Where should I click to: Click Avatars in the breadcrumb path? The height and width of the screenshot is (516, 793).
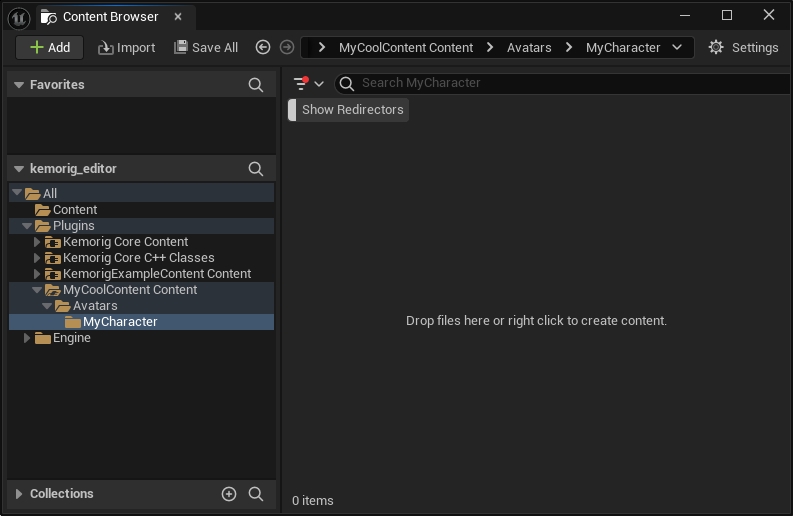(x=529, y=47)
